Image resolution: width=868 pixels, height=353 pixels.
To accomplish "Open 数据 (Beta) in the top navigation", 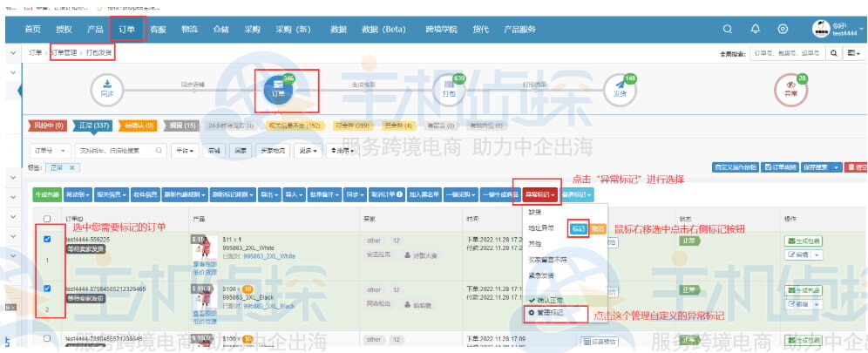I will click(384, 30).
